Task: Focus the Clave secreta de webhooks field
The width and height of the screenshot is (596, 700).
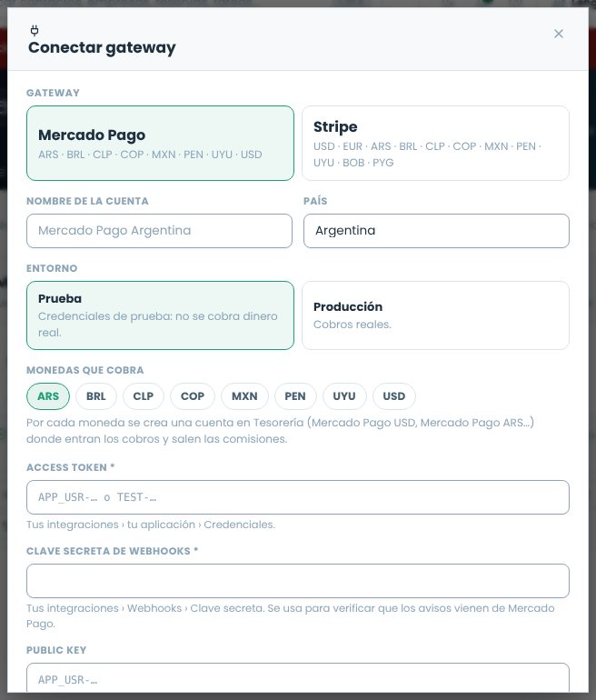Action: (x=298, y=581)
